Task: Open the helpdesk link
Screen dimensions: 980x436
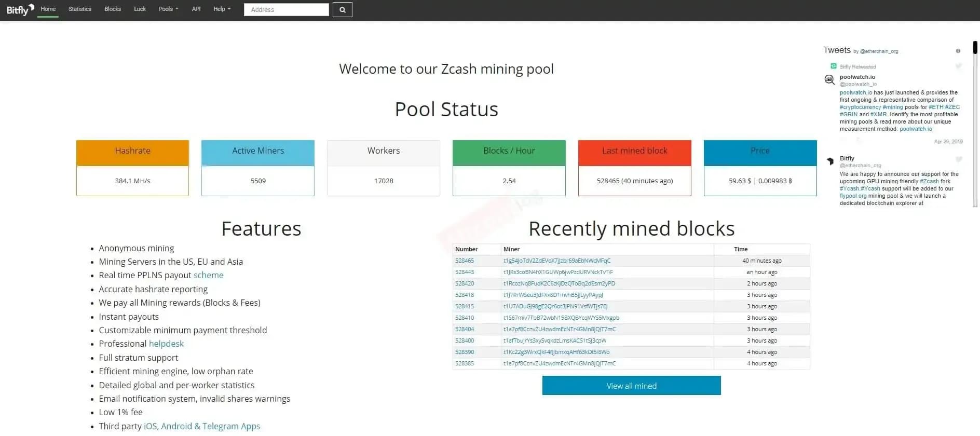Action: coord(166,344)
